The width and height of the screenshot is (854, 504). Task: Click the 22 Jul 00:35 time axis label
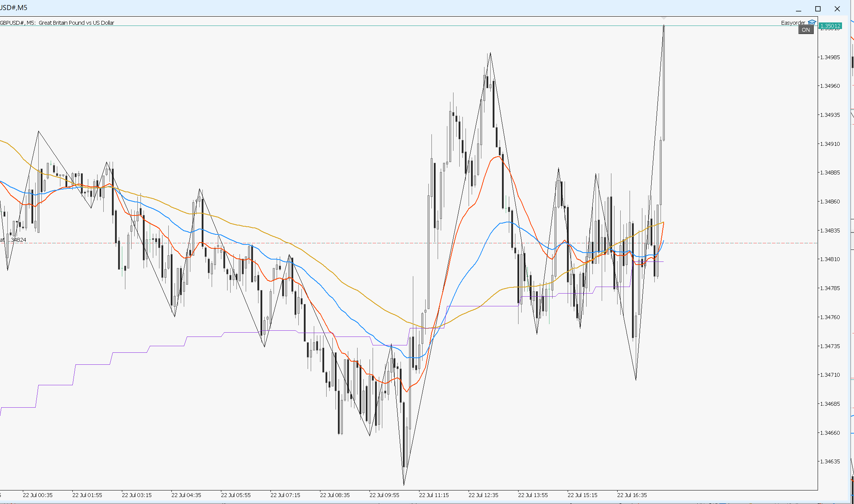point(38,495)
